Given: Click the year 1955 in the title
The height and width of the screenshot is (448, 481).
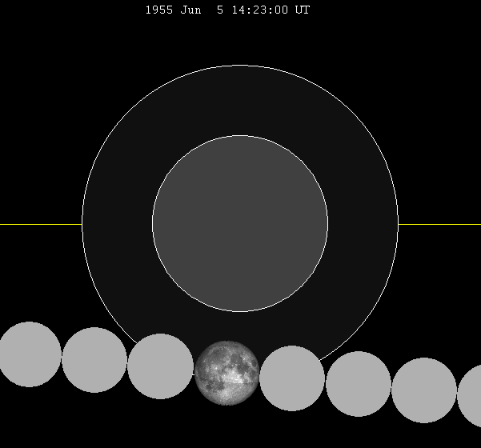Looking at the screenshot, I should pos(159,10).
